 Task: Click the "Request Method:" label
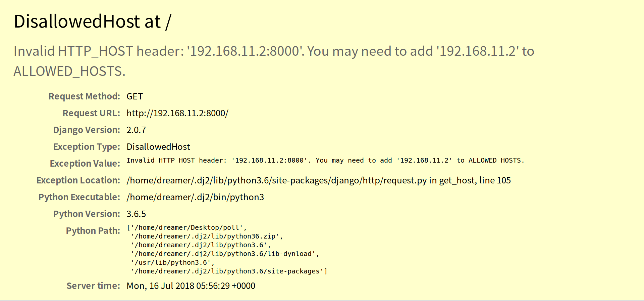click(84, 96)
